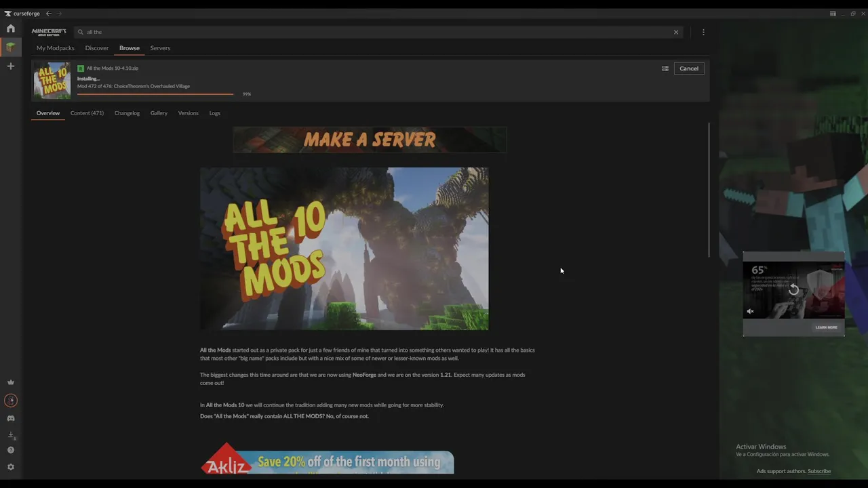Add a game with the plus icon

11,66
